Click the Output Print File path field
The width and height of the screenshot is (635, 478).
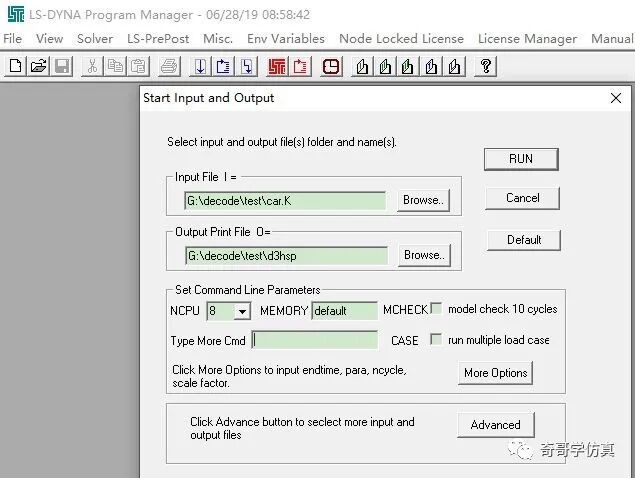286,256
